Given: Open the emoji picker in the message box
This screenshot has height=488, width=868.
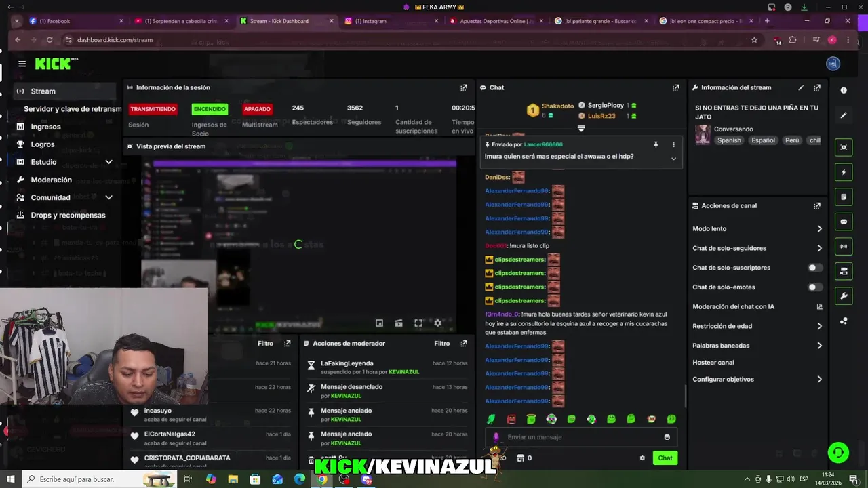Looking at the screenshot, I should coord(667,437).
